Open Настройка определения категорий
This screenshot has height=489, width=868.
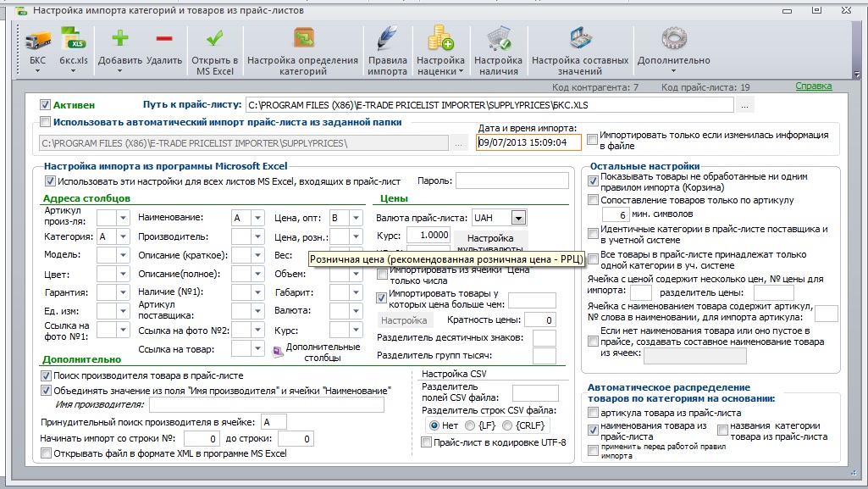click(303, 51)
